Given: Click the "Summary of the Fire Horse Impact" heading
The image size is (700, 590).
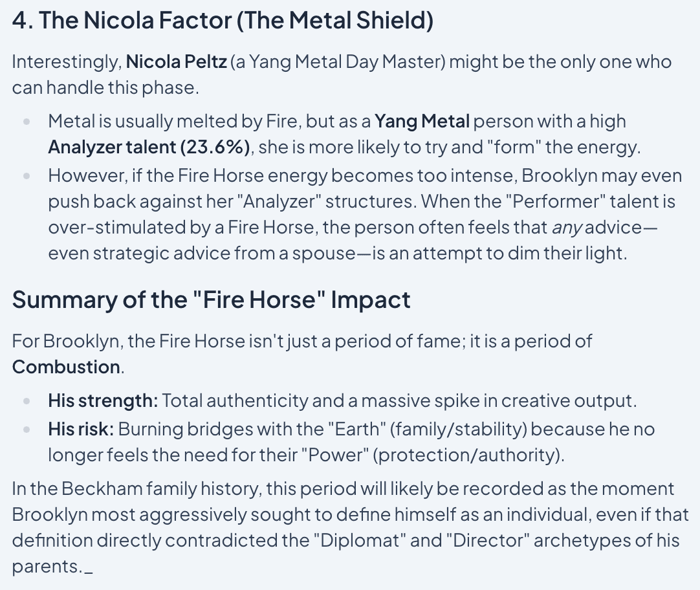Looking at the screenshot, I should click(x=211, y=300).
